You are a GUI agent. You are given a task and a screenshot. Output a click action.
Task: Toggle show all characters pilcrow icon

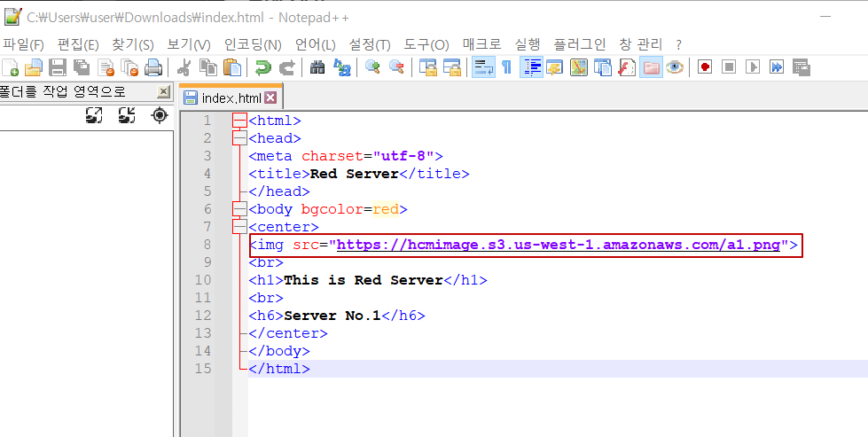point(506,67)
